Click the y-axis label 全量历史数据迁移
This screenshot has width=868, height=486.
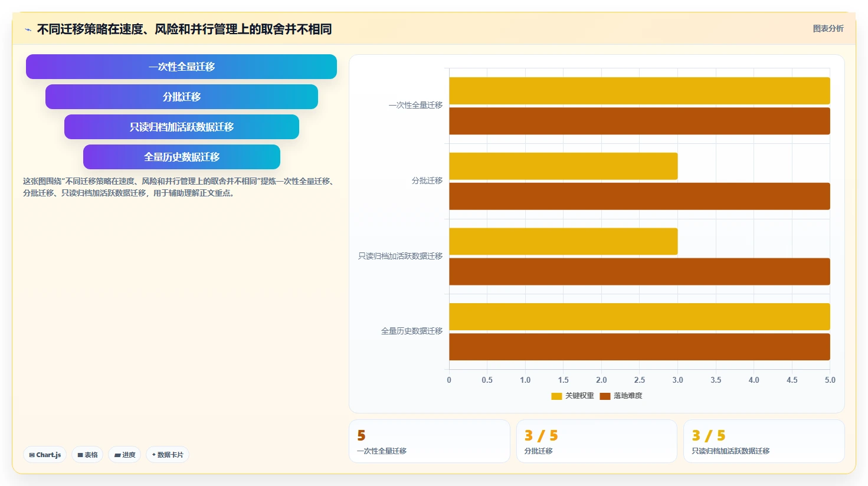[412, 331]
